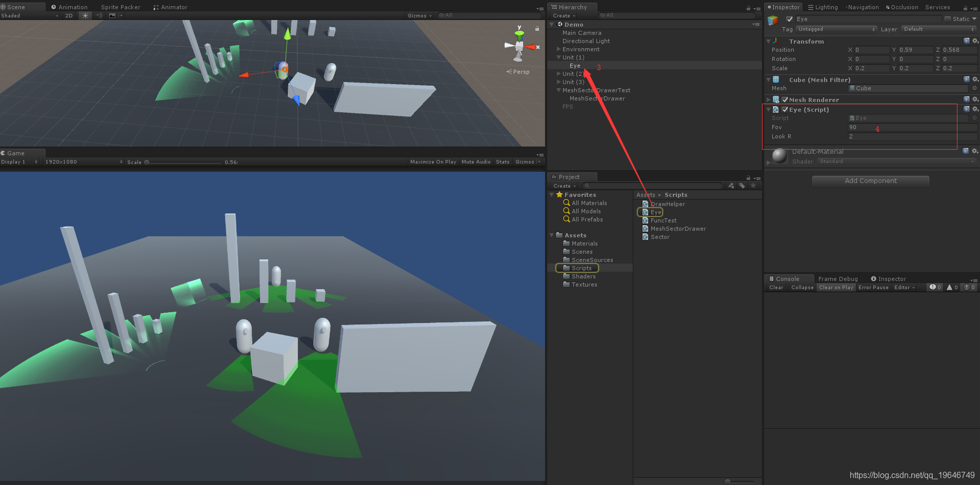Open Display 1 dropdown

tap(19, 161)
